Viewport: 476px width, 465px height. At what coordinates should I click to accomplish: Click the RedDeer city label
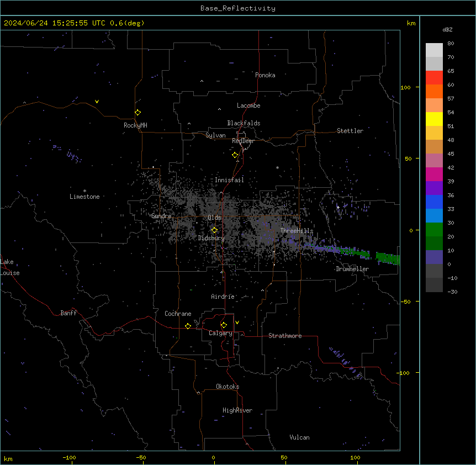[243, 141]
